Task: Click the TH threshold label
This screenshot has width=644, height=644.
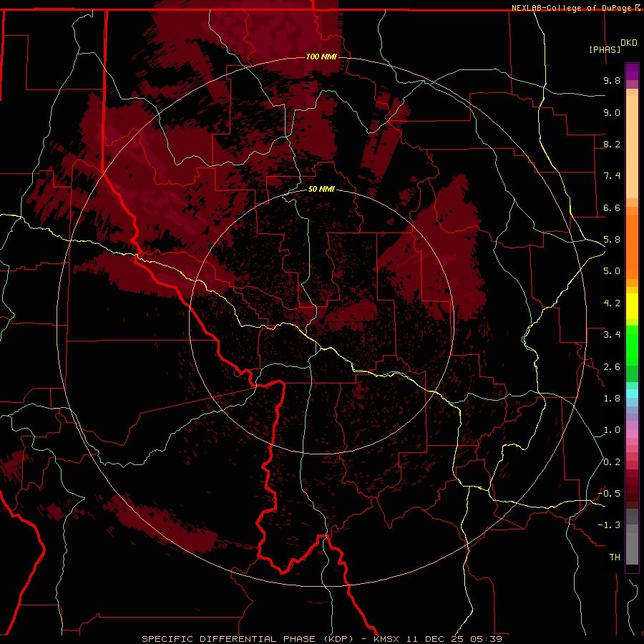Action: point(615,557)
